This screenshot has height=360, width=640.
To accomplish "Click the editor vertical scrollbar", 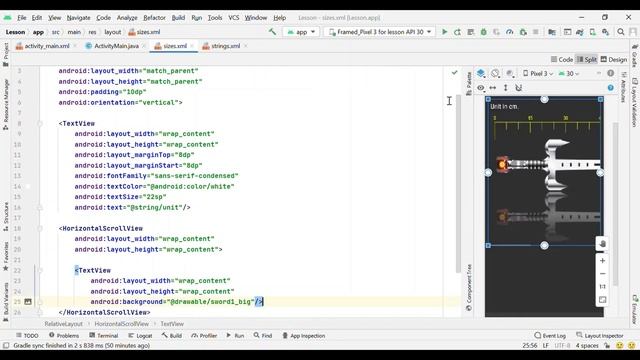I will coord(458,184).
